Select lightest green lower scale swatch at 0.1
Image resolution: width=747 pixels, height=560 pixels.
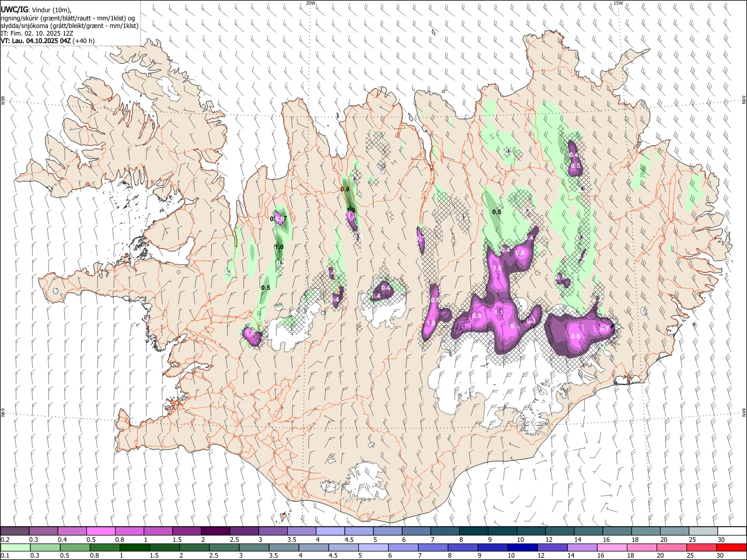(x=15, y=548)
